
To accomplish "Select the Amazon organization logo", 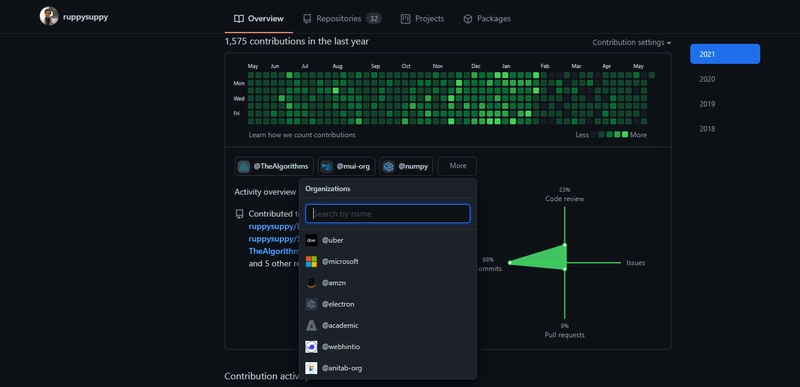I will [311, 283].
